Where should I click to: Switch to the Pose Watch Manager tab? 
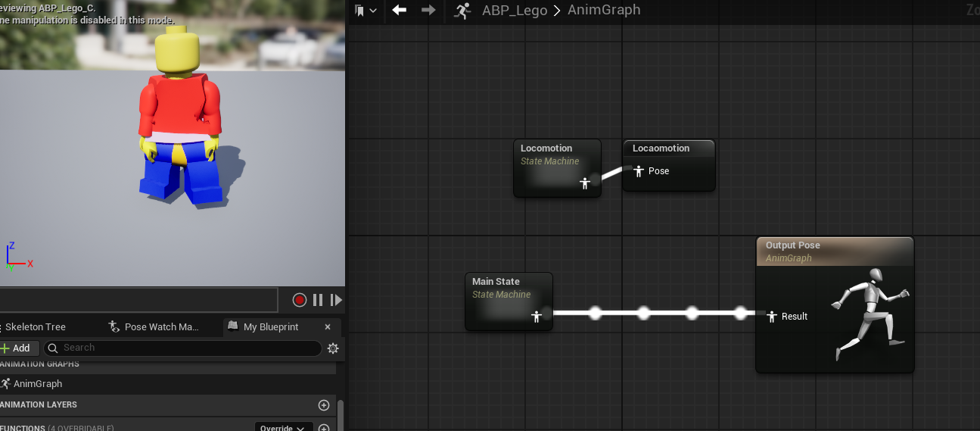[x=154, y=327]
